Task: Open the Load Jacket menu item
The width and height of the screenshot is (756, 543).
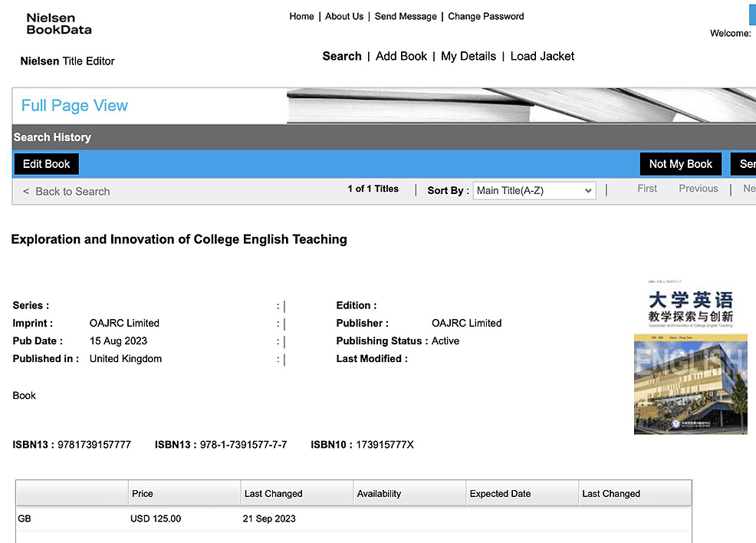Action: point(542,57)
